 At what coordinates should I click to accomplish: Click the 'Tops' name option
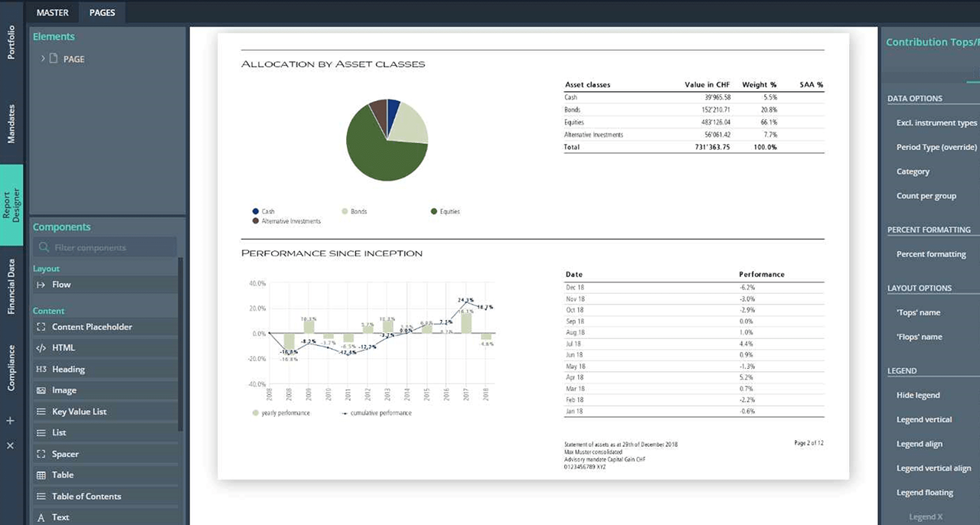click(x=918, y=312)
